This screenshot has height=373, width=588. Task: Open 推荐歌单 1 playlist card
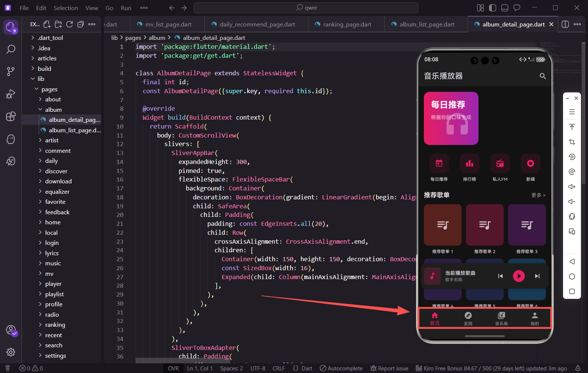(x=443, y=225)
